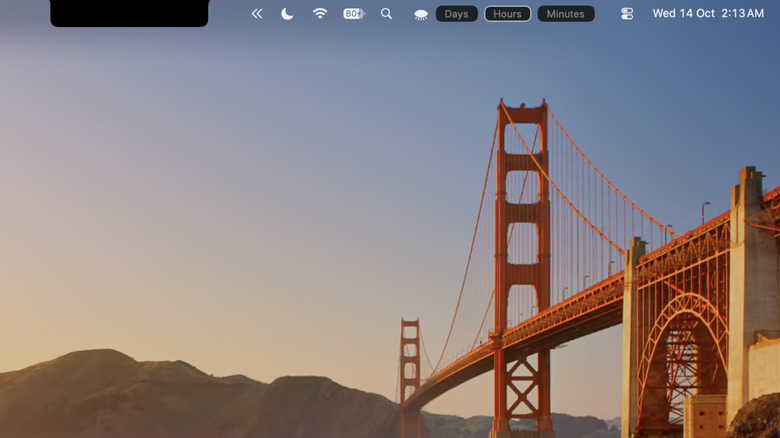Collapse menu bar items with double chevron

click(257, 14)
